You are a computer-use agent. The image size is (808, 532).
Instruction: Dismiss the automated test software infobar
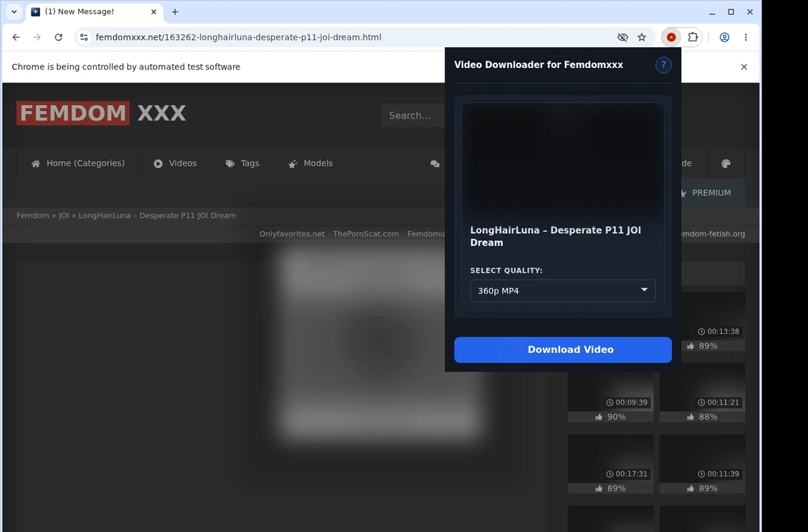744,67
